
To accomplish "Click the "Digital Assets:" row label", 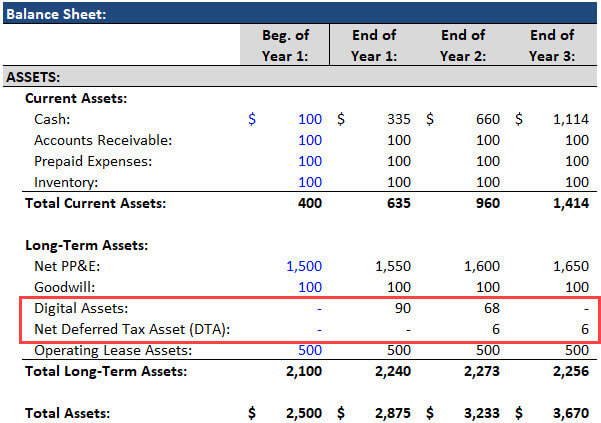I will pyautogui.click(x=81, y=308).
